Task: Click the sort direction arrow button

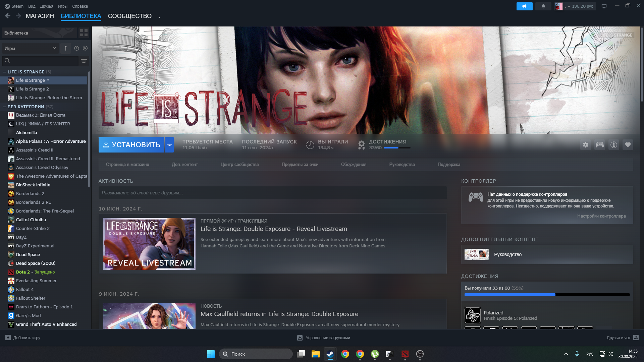Action: 66,48
